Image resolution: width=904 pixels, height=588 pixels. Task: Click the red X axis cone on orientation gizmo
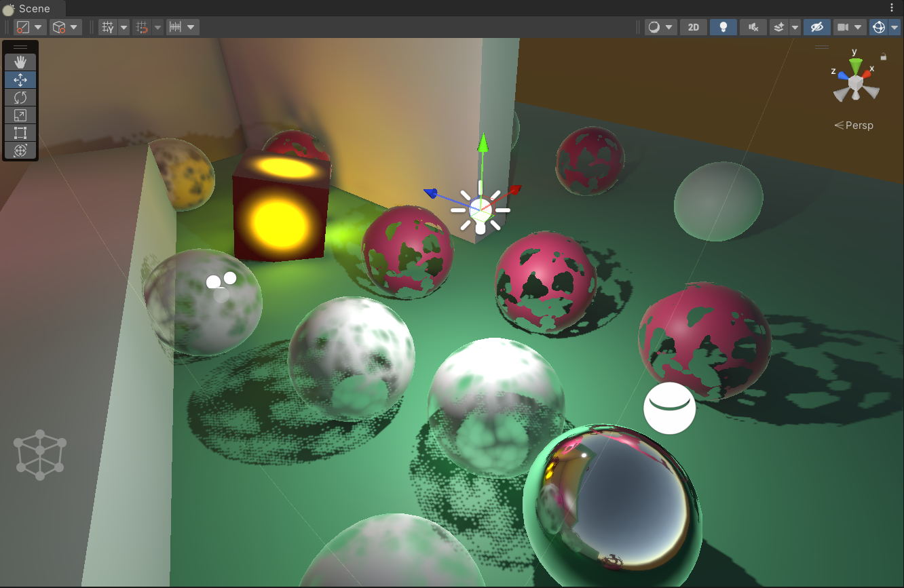867,73
